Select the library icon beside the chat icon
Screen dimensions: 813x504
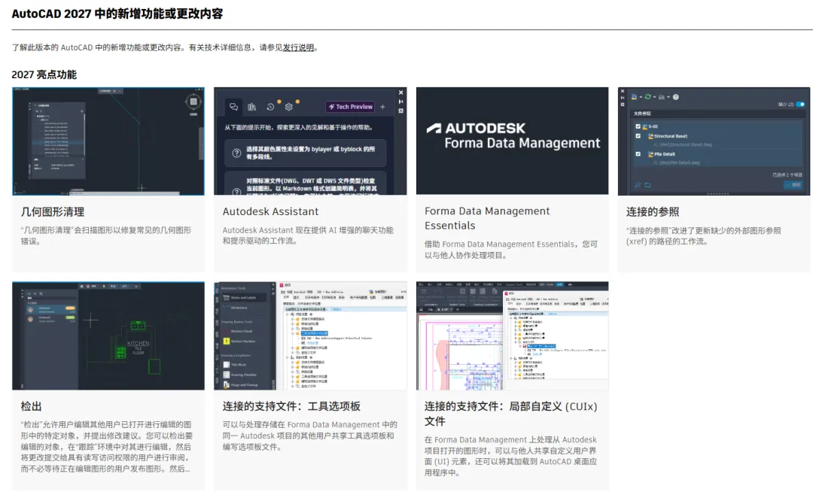tap(251, 107)
